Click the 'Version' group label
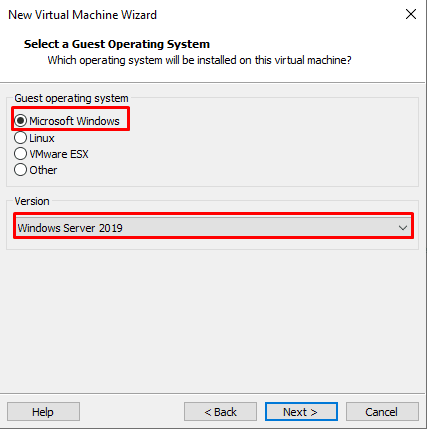 click(32, 201)
